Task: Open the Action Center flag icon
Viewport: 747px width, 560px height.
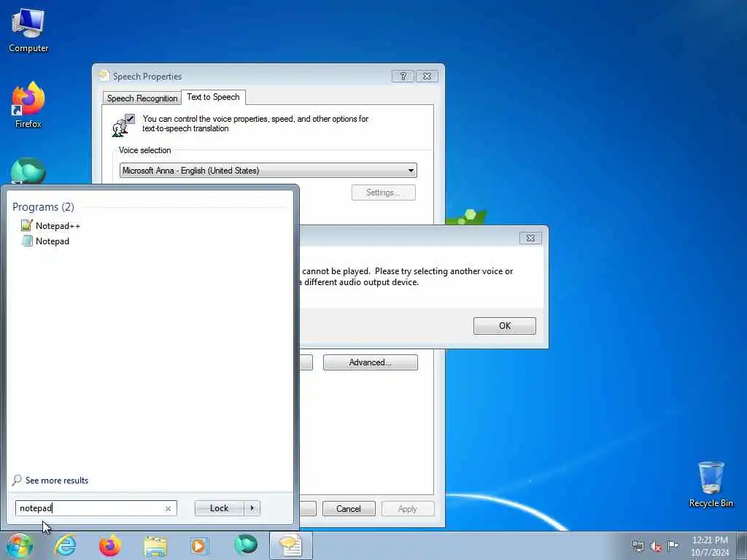Action: 673,546
